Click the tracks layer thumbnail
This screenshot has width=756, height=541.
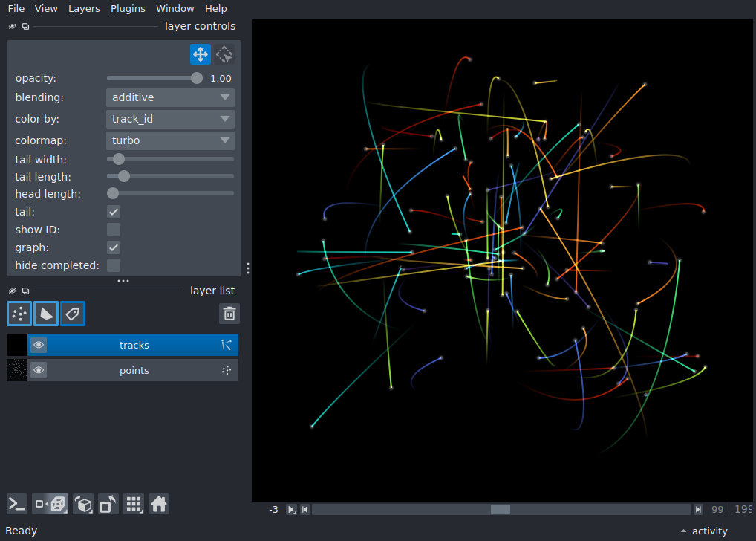(17, 345)
